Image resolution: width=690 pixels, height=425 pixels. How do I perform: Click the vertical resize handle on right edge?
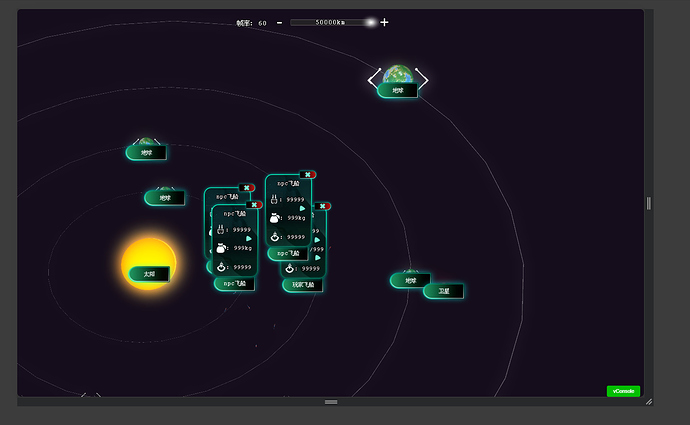pos(649,203)
